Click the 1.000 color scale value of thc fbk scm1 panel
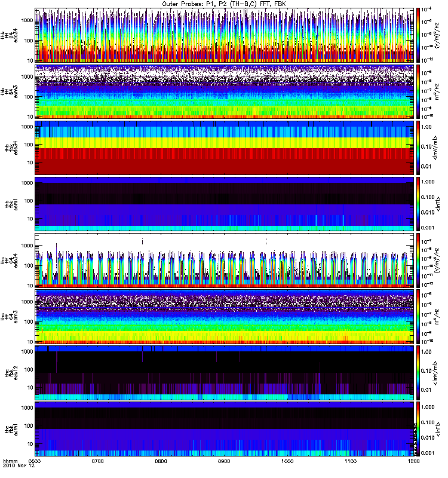Viewport: 448px width, 478px height. (x=428, y=407)
